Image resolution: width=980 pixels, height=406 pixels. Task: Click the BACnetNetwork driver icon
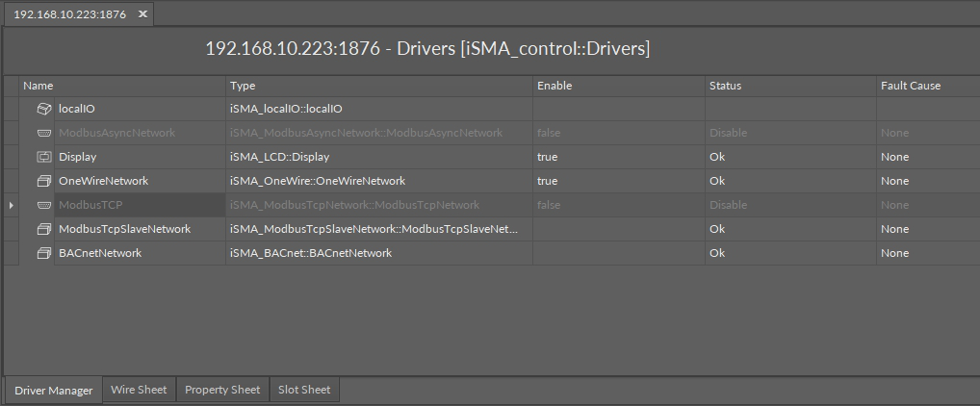click(43, 253)
